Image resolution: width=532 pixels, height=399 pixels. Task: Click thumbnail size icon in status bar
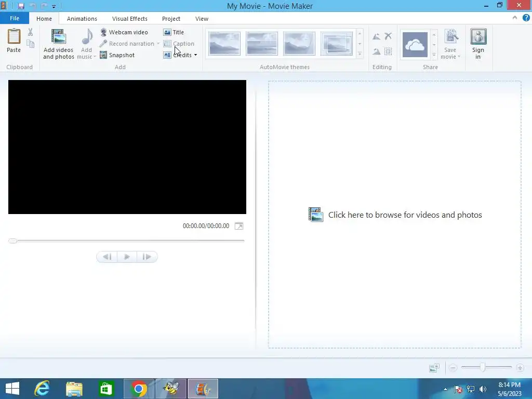point(434,368)
